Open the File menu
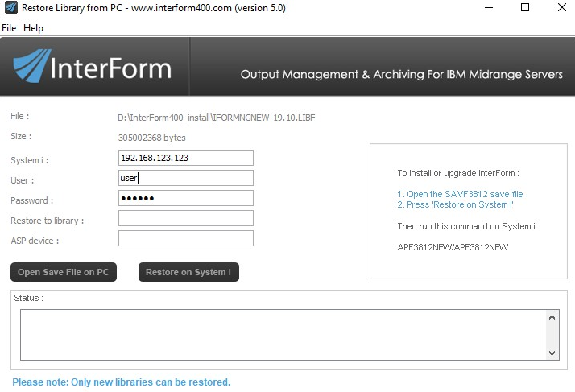 (9, 28)
